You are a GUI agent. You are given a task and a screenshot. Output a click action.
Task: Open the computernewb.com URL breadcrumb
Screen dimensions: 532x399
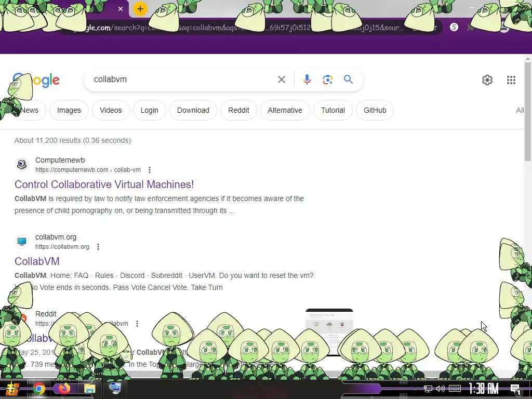point(88,170)
